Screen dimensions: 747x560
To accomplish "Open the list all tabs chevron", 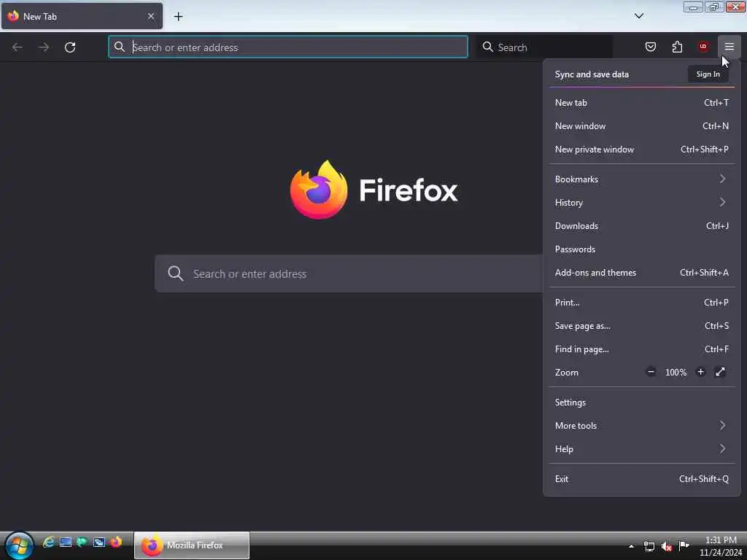I will [x=639, y=16].
